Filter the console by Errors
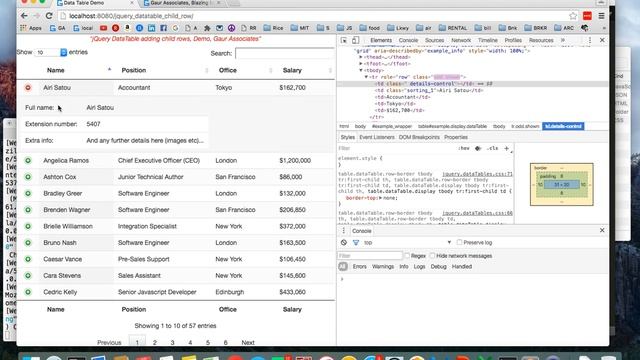Image resolution: width=640 pixels, height=360 pixels. 359,267
